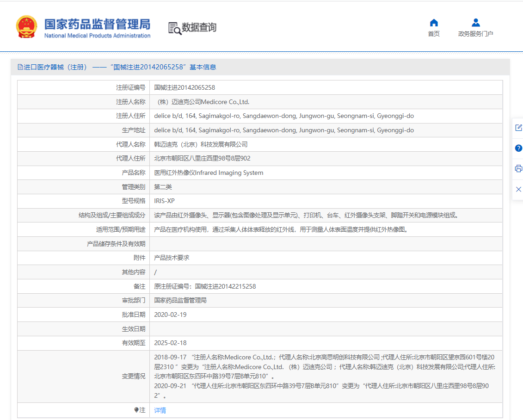Click the printer icon to print the page
This screenshot has width=523, height=420.
click(x=518, y=169)
